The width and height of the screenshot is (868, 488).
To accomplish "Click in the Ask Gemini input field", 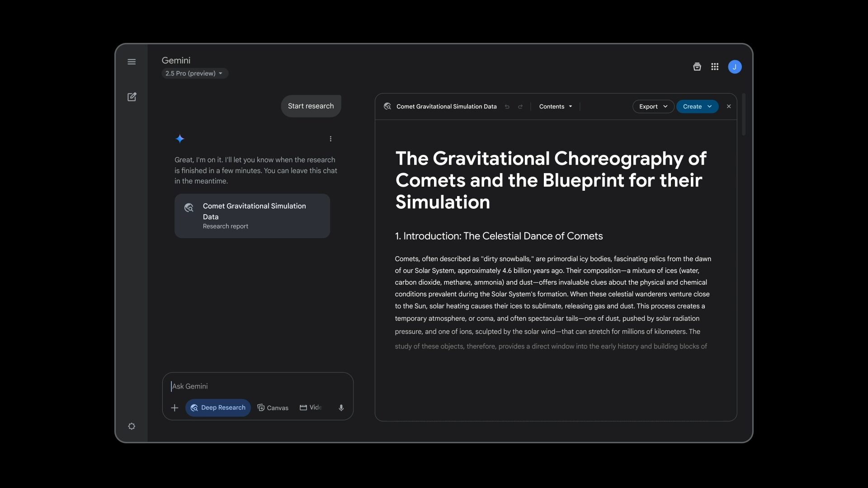I will point(258,386).
